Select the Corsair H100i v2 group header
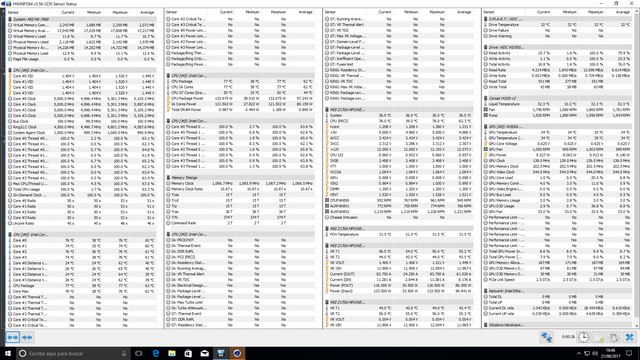The image size is (640, 360). 558,98
